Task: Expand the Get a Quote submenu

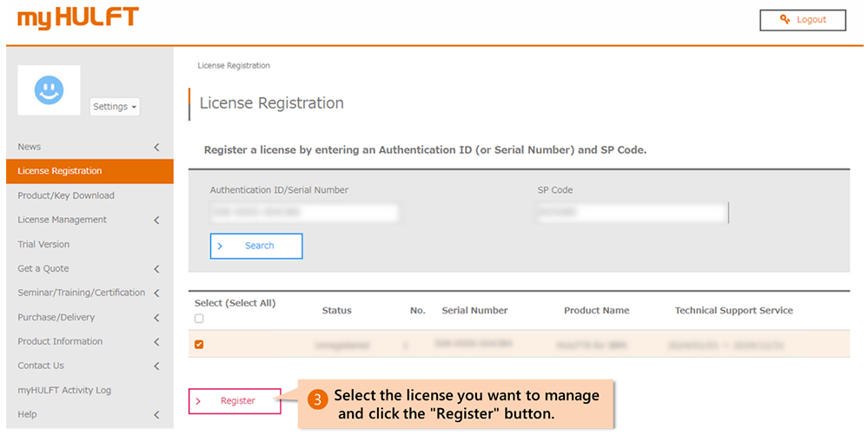Action: (156, 269)
